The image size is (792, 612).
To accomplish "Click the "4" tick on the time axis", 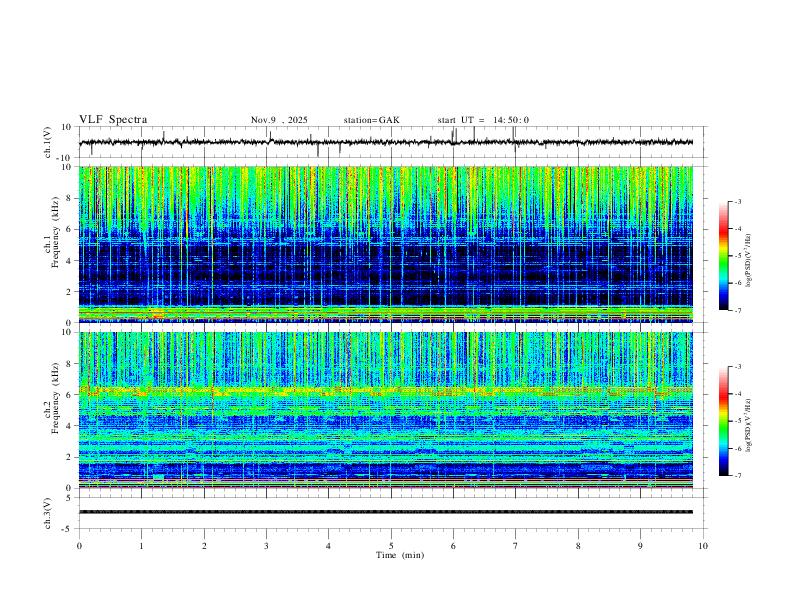I will [x=329, y=546].
